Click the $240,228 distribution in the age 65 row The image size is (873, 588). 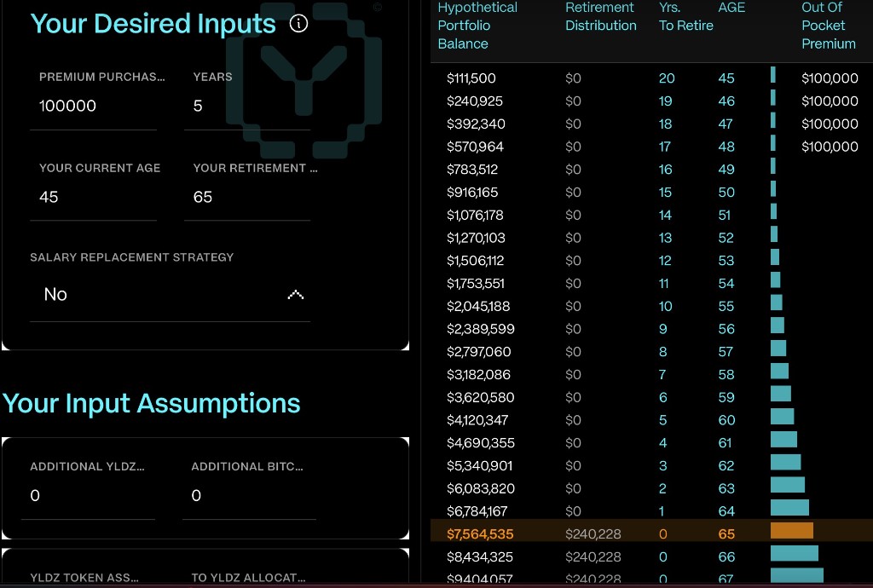pyautogui.click(x=593, y=534)
